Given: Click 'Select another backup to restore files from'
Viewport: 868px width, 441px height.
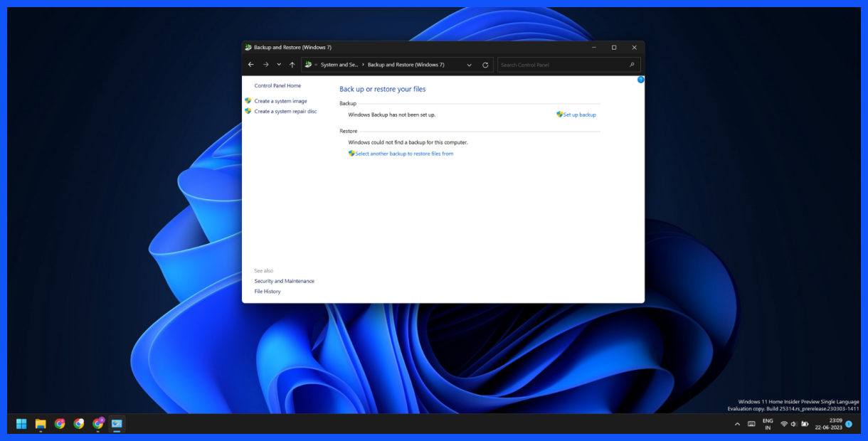Looking at the screenshot, I should click(403, 154).
